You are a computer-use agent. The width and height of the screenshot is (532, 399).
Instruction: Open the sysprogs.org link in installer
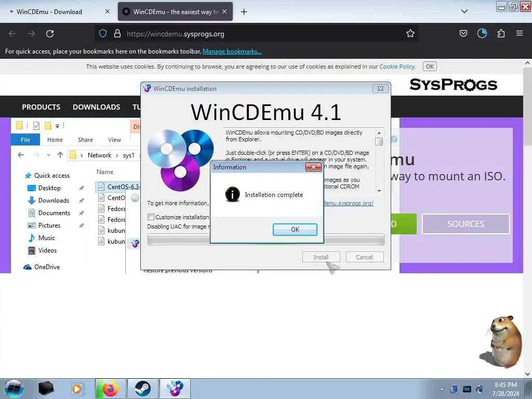click(349, 203)
